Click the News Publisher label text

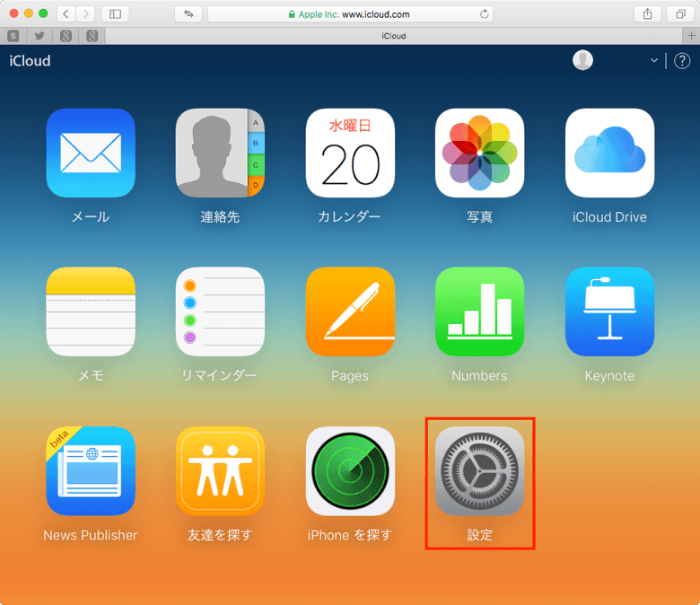pyautogui.click(x=91, y=535)
